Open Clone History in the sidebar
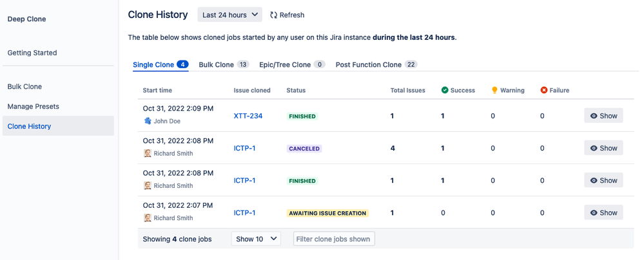The image size is (644, 260). point(58,126)
